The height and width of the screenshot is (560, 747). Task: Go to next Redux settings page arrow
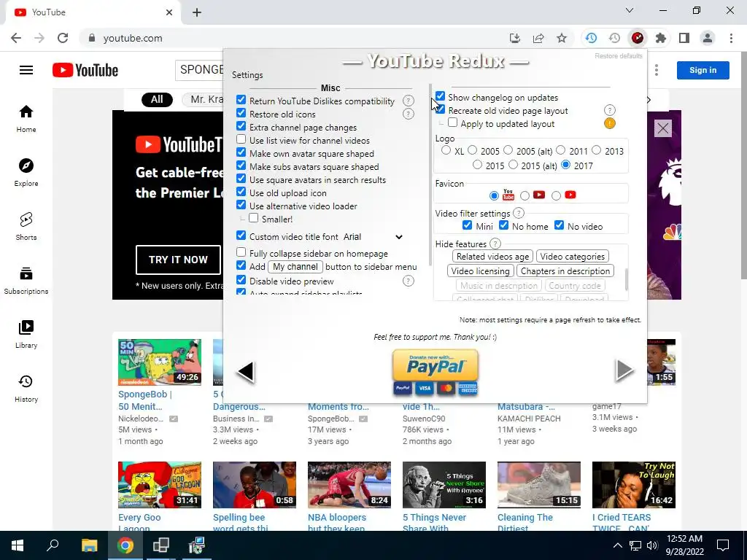pos(624,370)
